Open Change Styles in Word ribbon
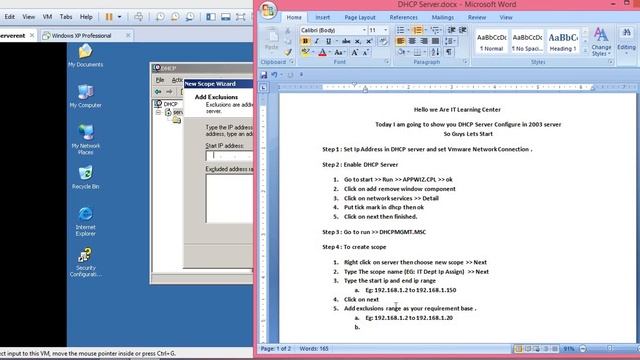640x360 pixels. [x=601, y=42]
